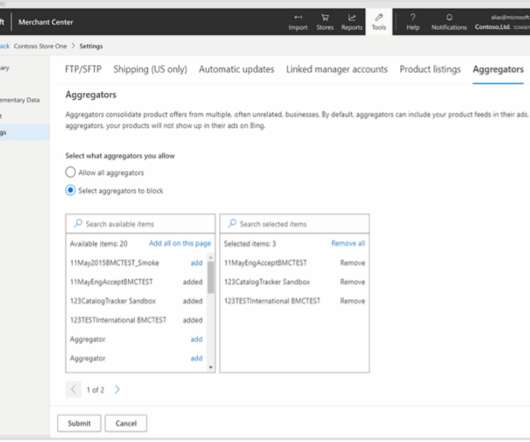Screen dimensions: 530x442
Task: Click page indicator 1 of 2
Action: (x=95, y=390)
